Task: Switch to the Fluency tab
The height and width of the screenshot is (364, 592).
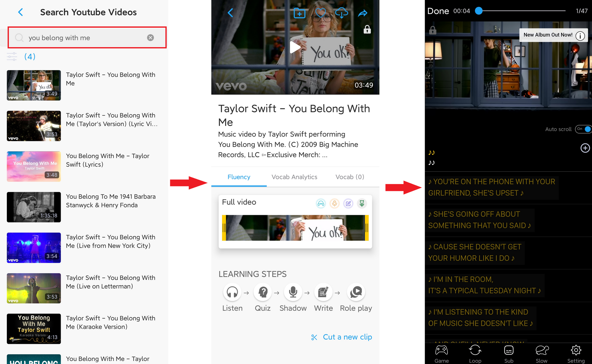Action: [x=239, y=177]
